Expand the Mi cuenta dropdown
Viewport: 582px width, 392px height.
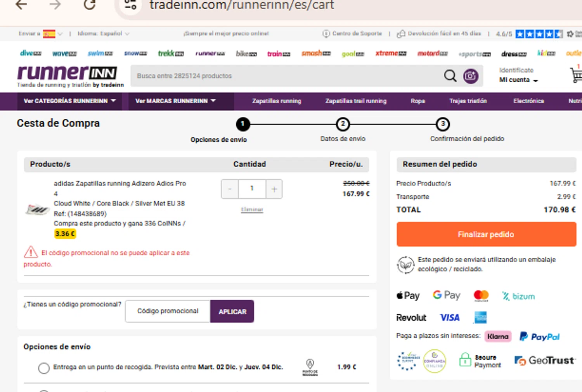(519, 80)
